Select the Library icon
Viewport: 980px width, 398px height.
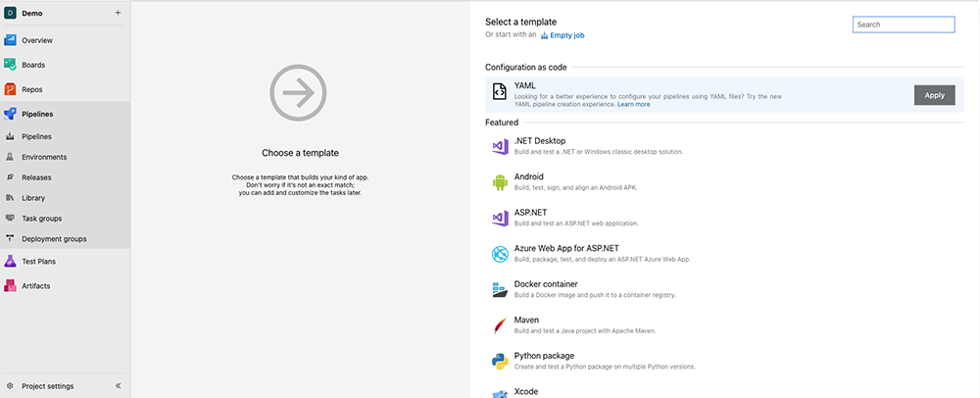[10, 198]
